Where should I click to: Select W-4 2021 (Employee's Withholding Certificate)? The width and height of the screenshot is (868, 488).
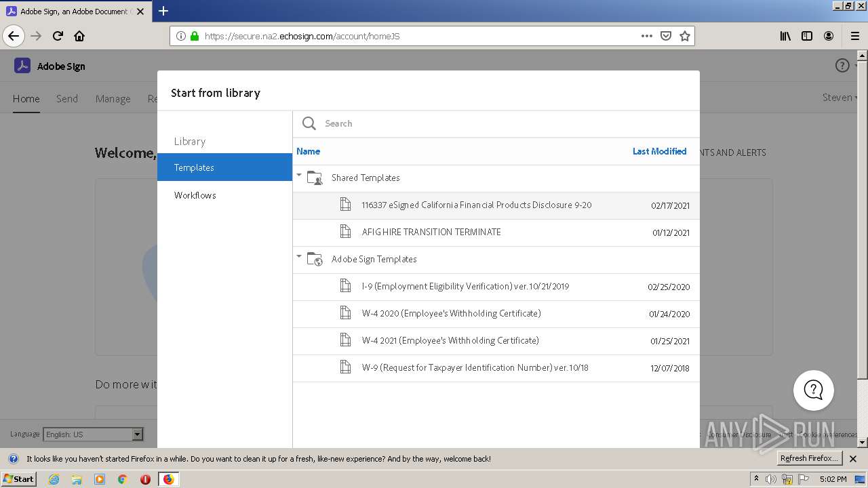pyautogui.click(x=496, y=341)
